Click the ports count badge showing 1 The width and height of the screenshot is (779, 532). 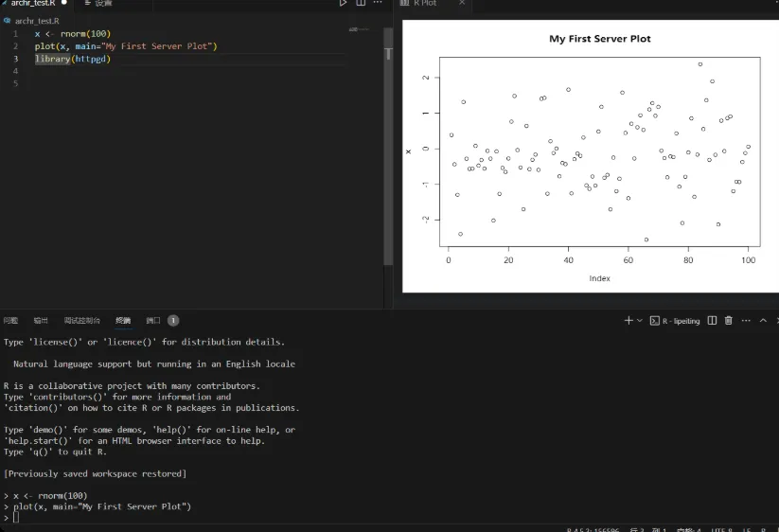tap(173, 320)
